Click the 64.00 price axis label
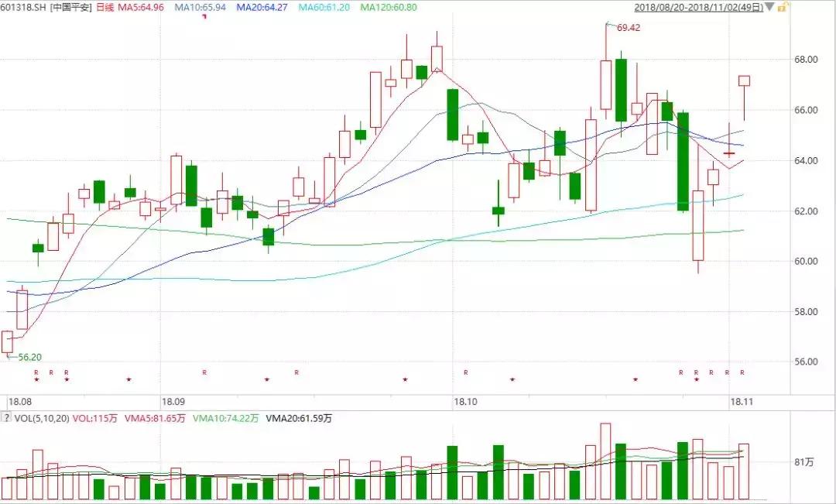The width and height of the screenshot is (836, 504). point(806,160)
